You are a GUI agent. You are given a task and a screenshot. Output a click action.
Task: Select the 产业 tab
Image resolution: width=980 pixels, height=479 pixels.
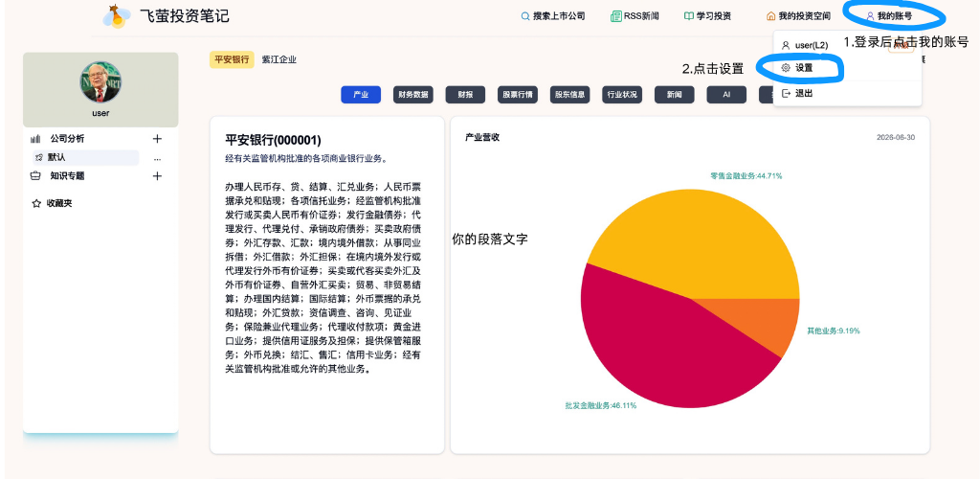(361, 95)
